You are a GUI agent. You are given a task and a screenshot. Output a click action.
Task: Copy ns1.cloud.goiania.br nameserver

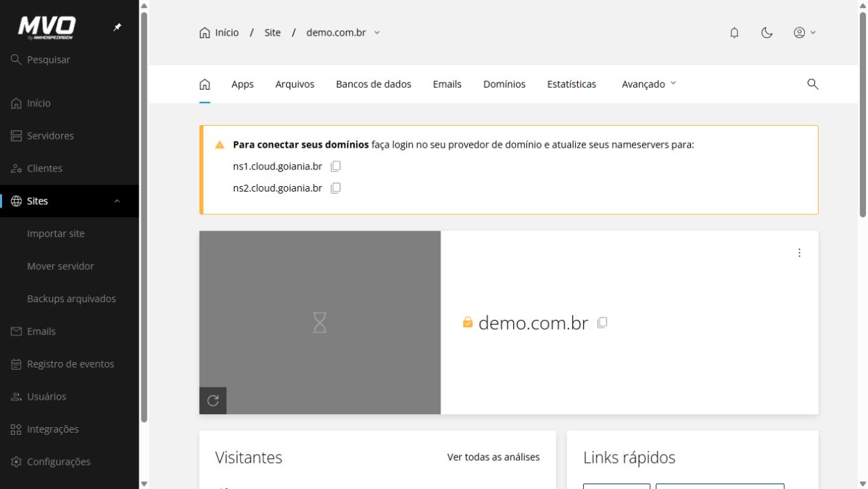click(336, 166)
